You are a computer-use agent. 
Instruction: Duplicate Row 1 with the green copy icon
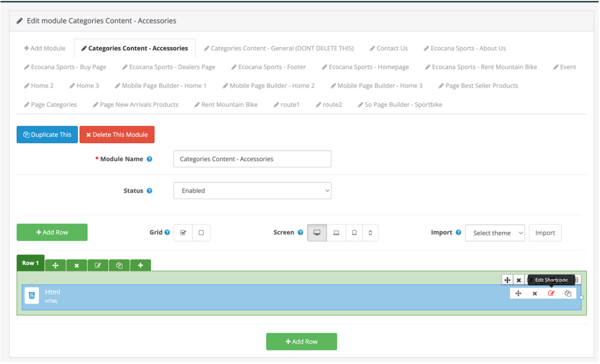point(119,265)
